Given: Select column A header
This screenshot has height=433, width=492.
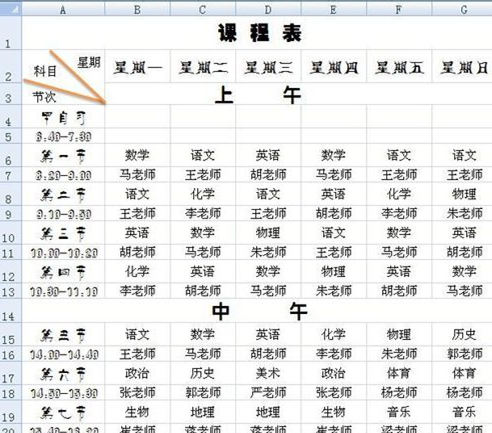Looking at the screenshot, I should tap(63, 9).
